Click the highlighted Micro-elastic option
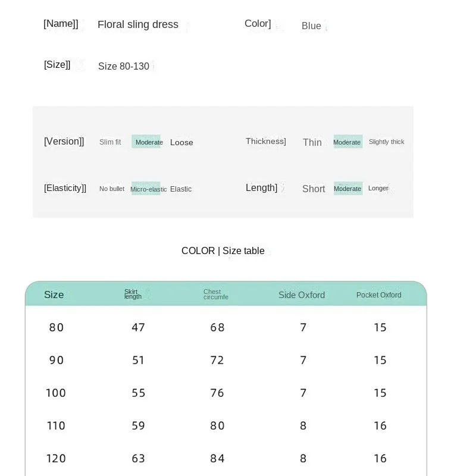Image resolution: width=476 pixels, height=476 pixels. pos(146,189)
